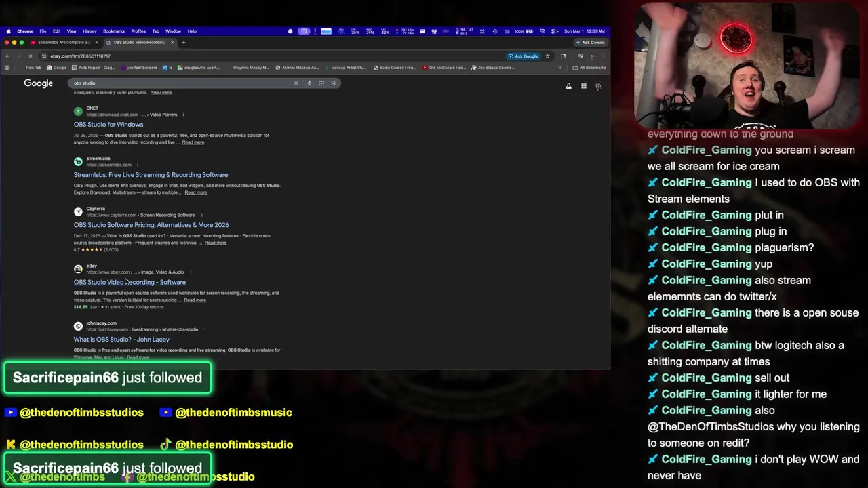This screenshot has height=488, width=868.
Task: Select the OBS Studio Video Recording tab
Action: click(x=139, y=42)
